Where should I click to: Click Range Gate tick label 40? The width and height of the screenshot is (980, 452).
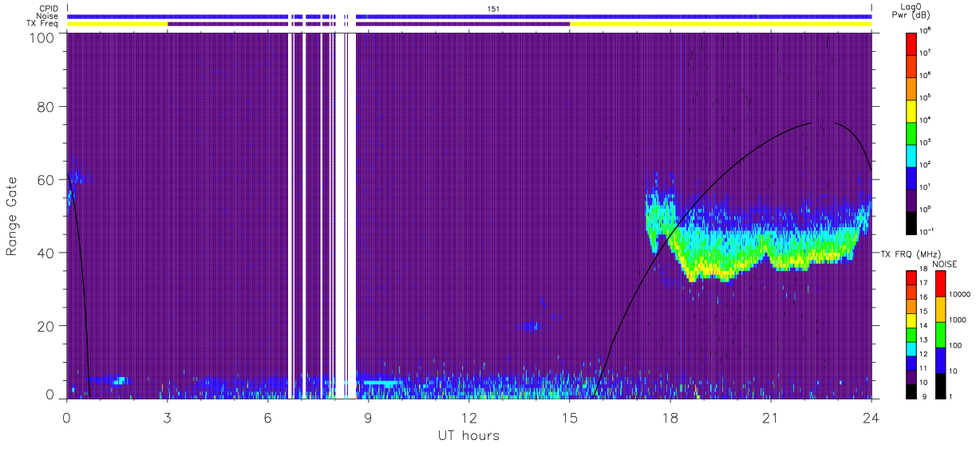pos(46,253)
